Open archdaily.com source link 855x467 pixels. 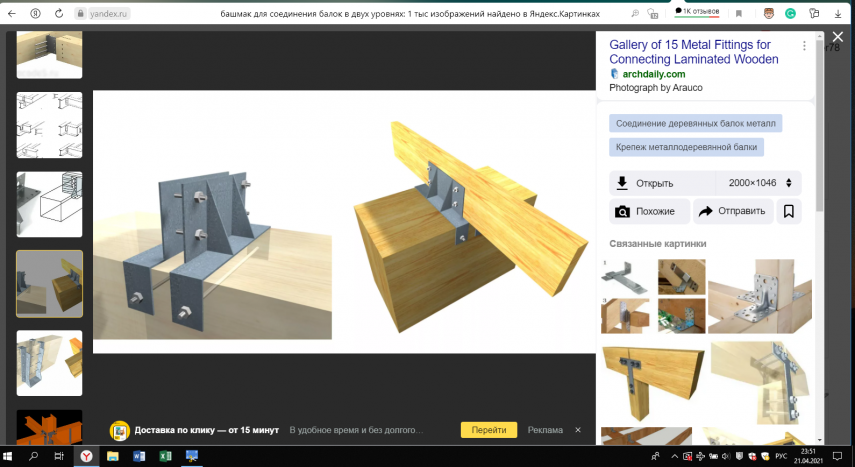pos(653,74)
